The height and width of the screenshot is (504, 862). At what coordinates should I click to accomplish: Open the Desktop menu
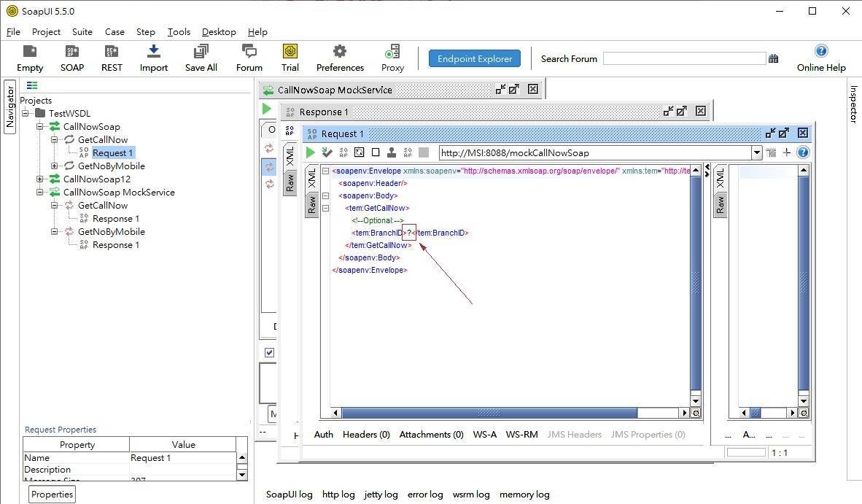(219, 32)
